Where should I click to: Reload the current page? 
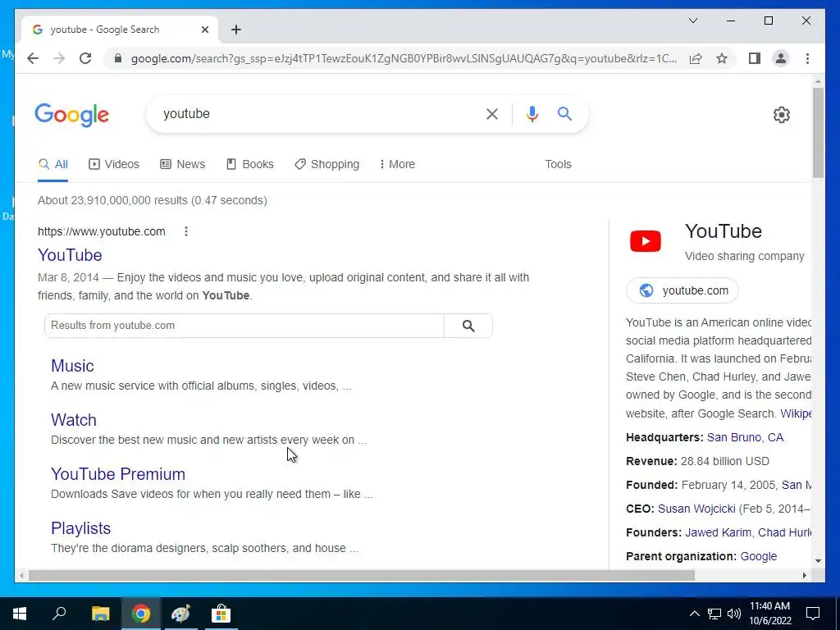[x=85, y=58]
